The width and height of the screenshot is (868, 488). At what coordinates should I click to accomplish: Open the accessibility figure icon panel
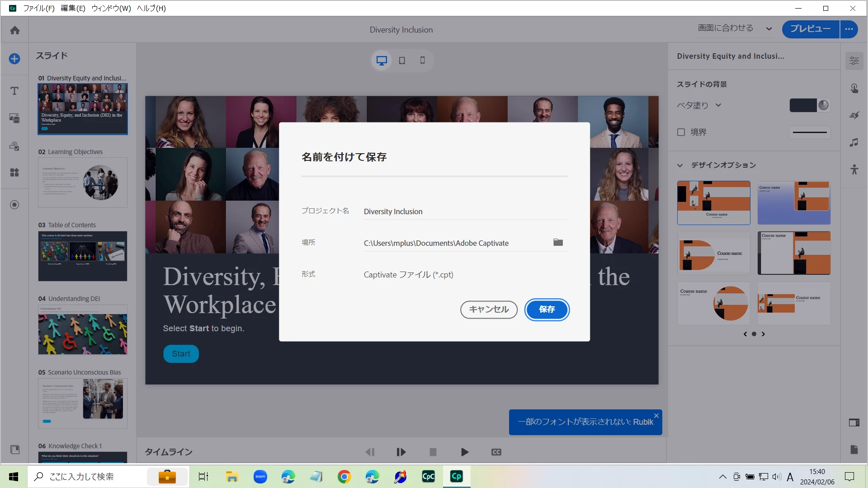(854, 169)
